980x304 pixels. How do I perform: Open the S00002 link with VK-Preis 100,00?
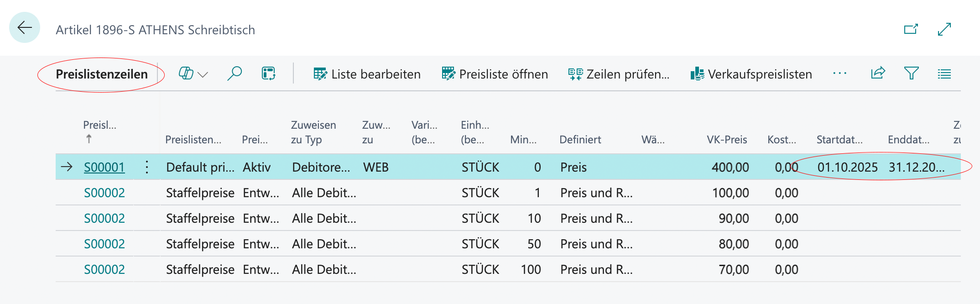click(104, 193)
